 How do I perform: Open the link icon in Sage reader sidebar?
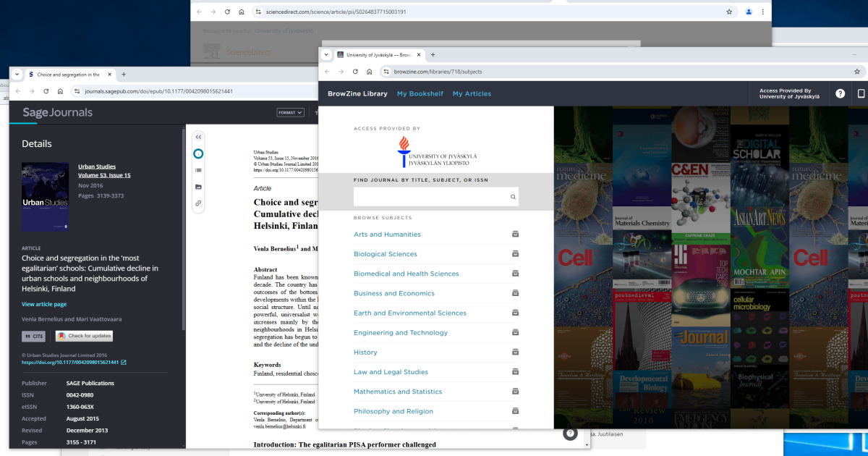(x=198, y=203)
